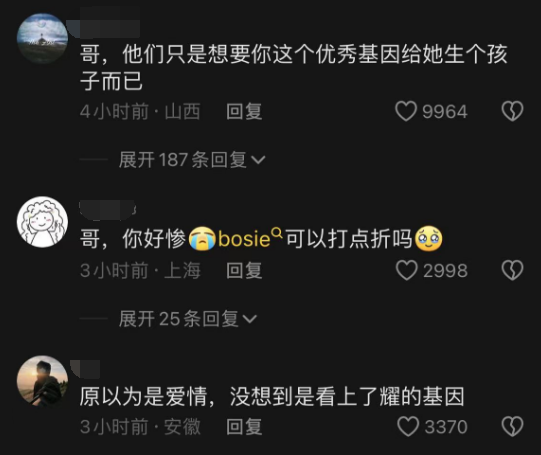Reply to the 山西 comment
The width and height of the screenshot is (541, 455).
(244, 112)
